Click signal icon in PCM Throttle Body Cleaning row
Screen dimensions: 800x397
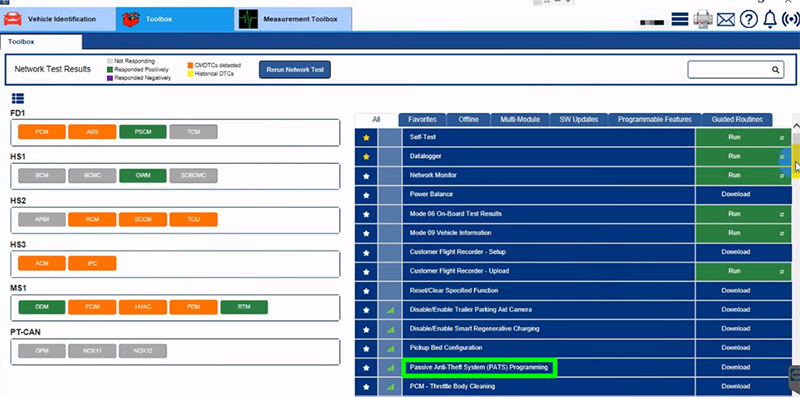coord(391,386)
